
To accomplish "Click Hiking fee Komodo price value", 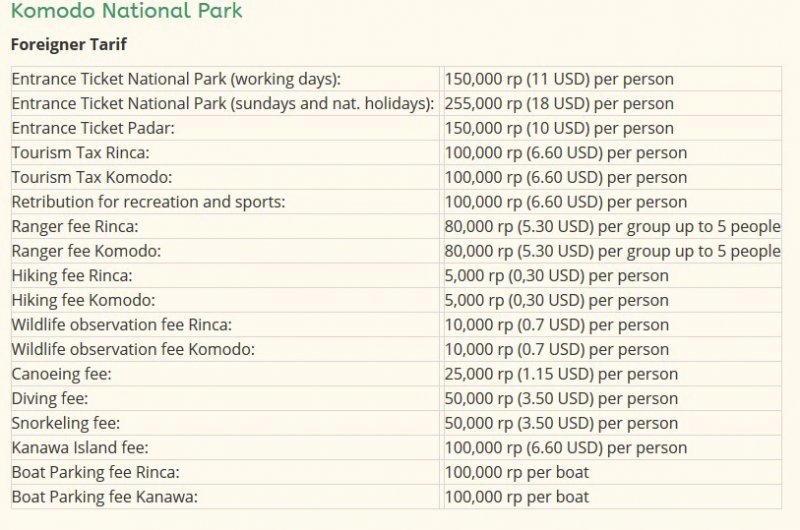I will [x=557, y=300].
